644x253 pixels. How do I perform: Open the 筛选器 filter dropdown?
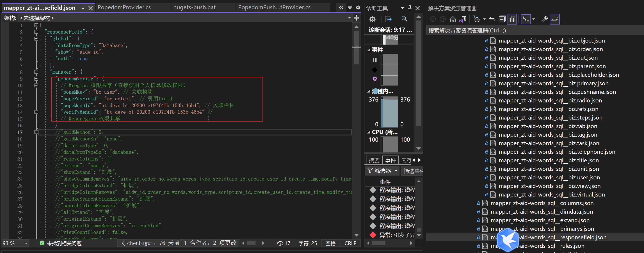(382, 171)
